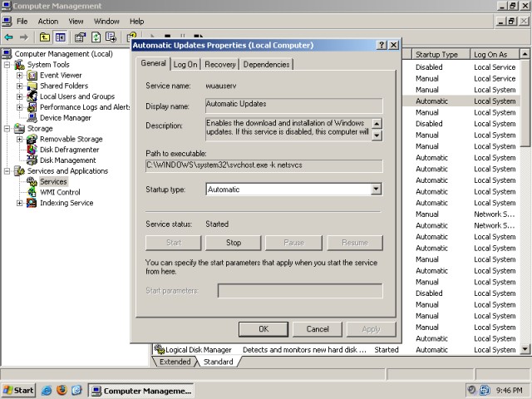532x399 pixels.
Task: Click the Forward arrow toolbar icon
Action: [x=24, y=37]
